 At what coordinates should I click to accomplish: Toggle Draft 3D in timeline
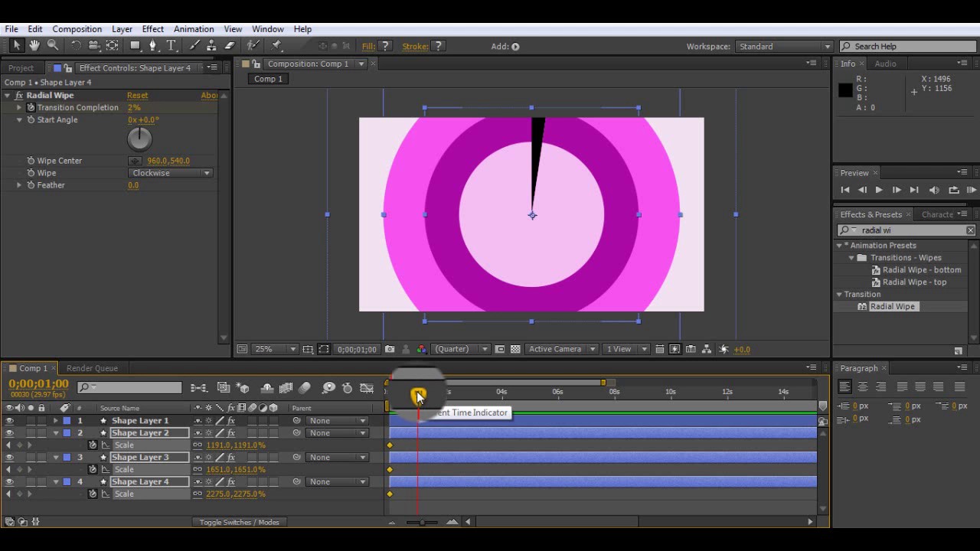(243, 388)
